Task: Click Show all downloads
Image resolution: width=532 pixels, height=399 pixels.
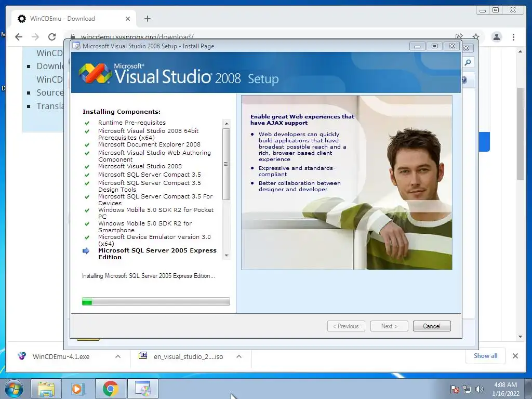Action: 486,355
